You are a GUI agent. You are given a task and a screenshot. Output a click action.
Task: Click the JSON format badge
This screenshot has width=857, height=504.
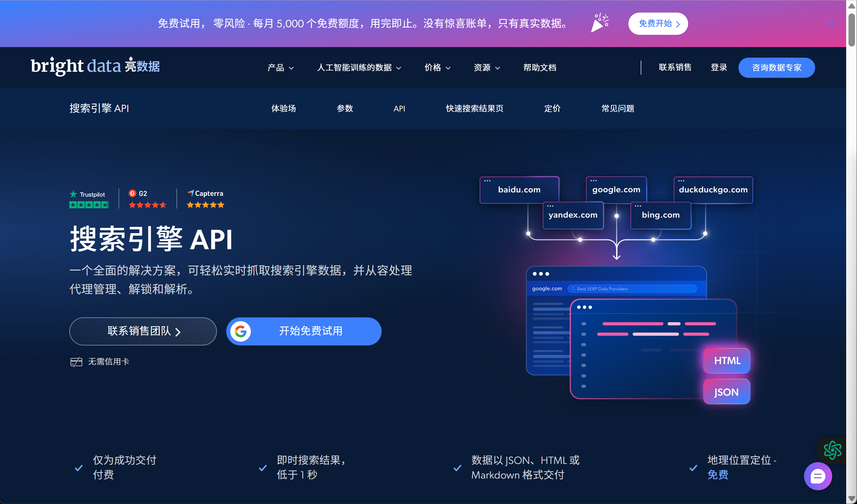click(x=727, y=392)
